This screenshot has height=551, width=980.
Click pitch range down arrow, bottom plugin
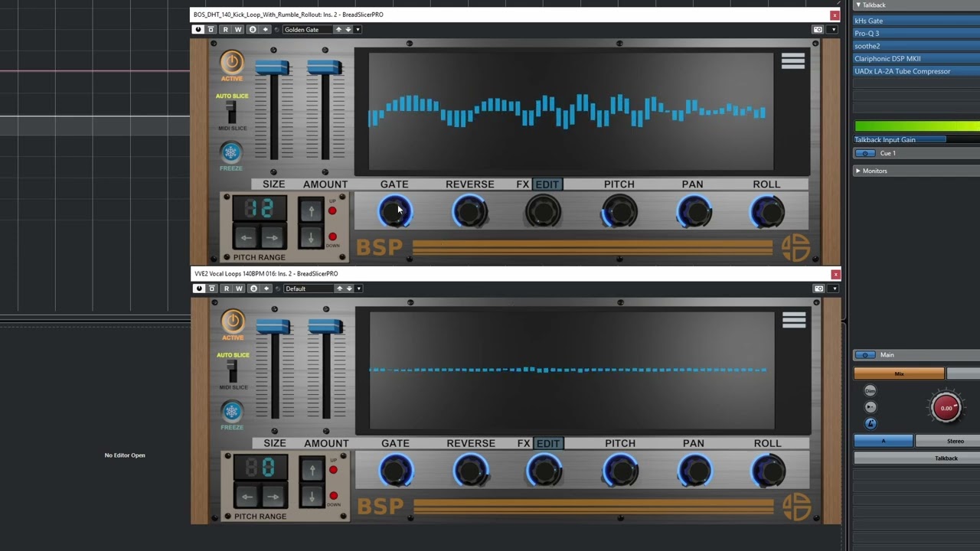[312, 497]
